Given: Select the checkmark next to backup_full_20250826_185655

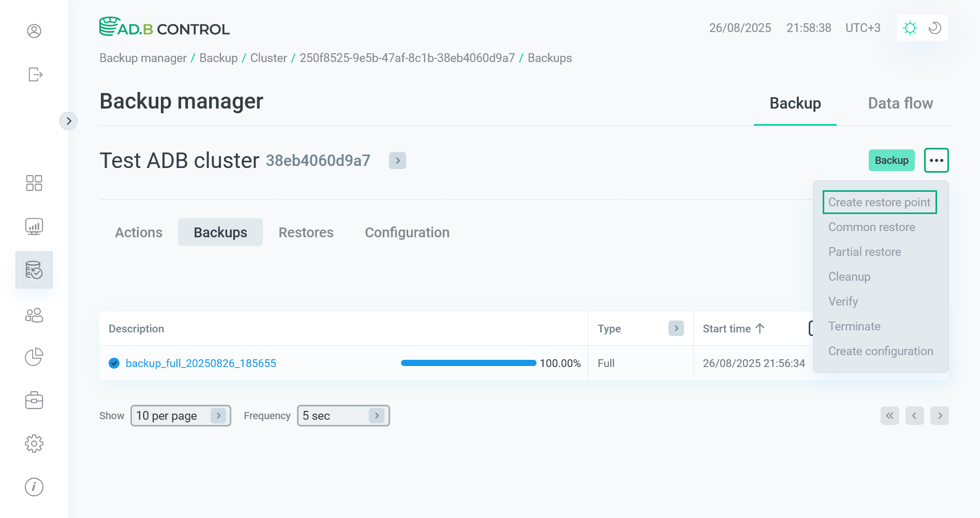Looking at the screenshot, I should click(113, 363).
